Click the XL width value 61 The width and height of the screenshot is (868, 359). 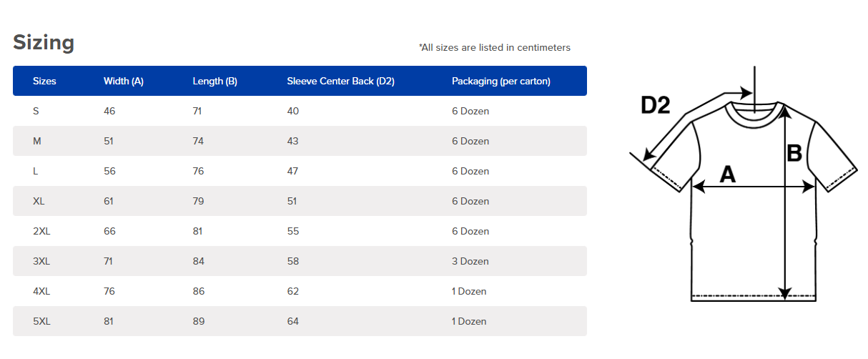pos(109,201)
